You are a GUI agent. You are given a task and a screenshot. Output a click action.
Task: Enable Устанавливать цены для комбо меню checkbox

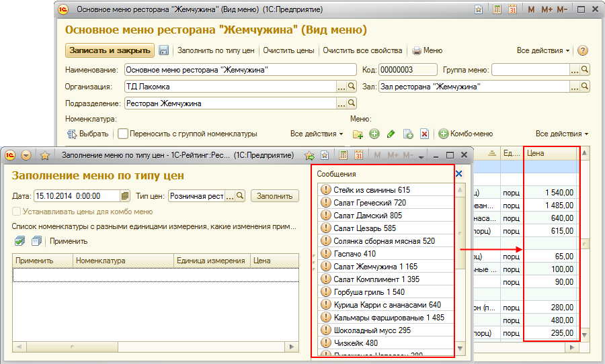[x=17, y=212]
